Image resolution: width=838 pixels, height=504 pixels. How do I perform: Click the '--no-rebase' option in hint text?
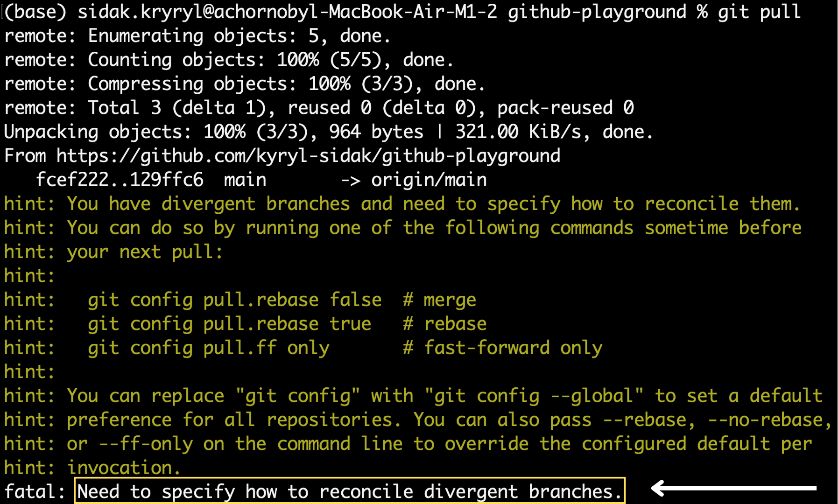click(x=765, y=420)
